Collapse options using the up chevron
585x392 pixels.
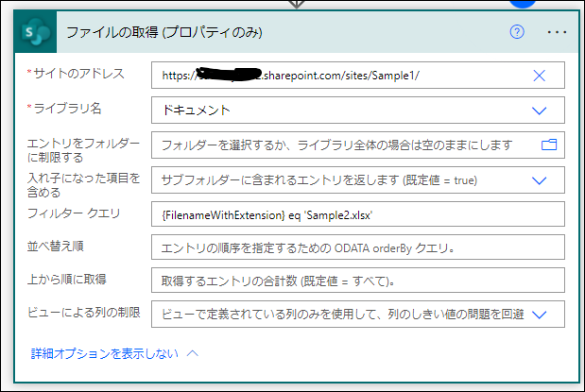[193, 353]
